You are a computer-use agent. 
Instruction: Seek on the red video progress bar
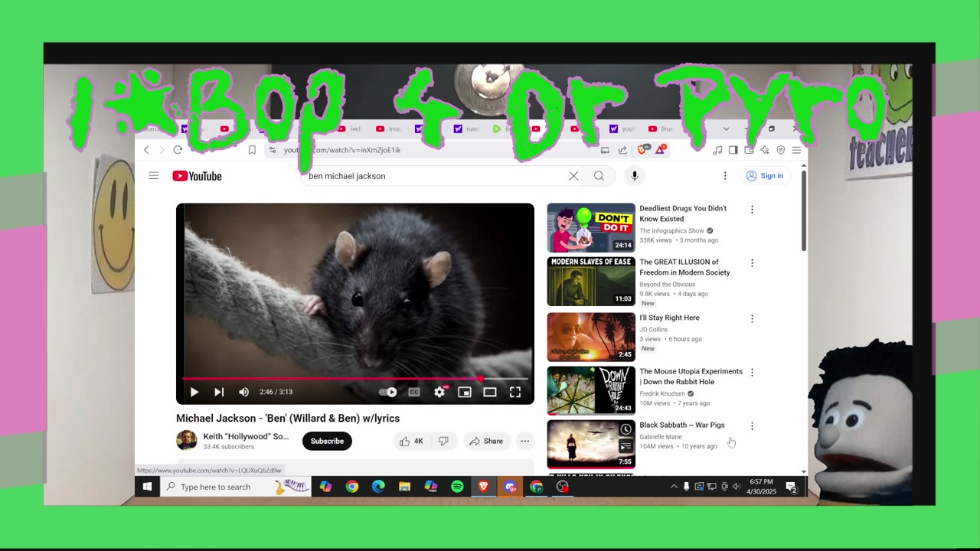pos(355,379)
